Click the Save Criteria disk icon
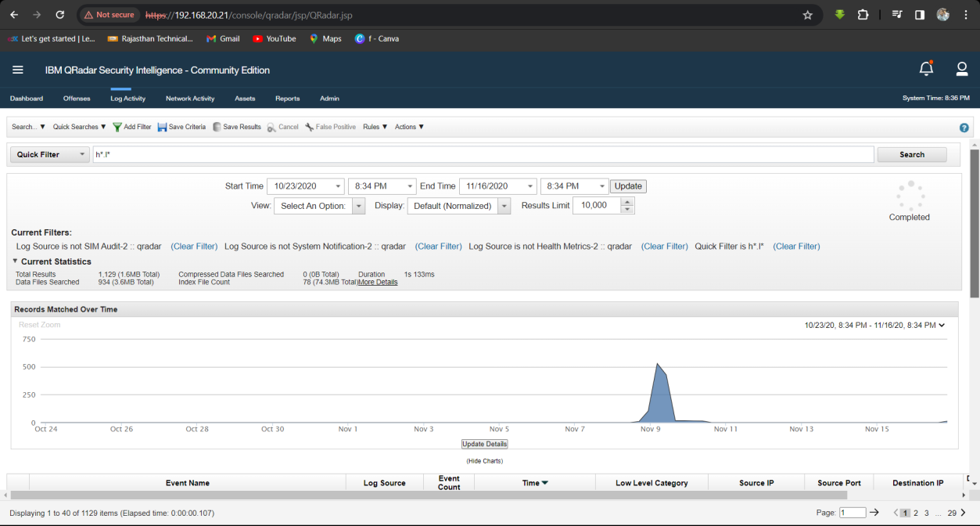This screenshot has height=526, width=980. pyautogui.click(x=162, y=127)
